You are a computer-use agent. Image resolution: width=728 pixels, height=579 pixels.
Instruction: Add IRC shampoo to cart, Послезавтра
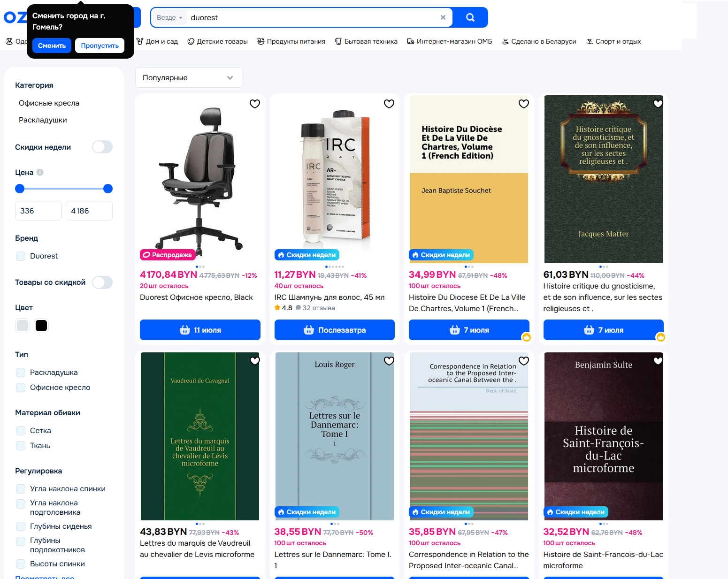coord(335,330)
